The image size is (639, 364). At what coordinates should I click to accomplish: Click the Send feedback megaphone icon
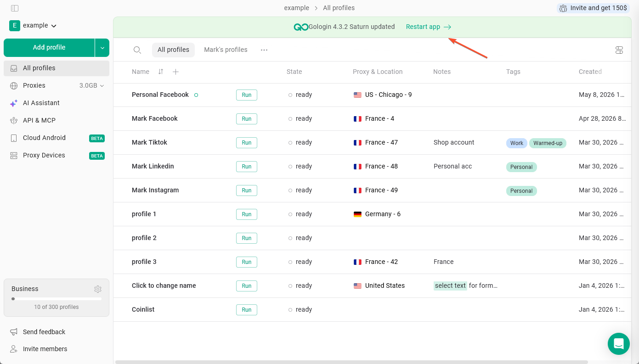click(x=14, y=332)
